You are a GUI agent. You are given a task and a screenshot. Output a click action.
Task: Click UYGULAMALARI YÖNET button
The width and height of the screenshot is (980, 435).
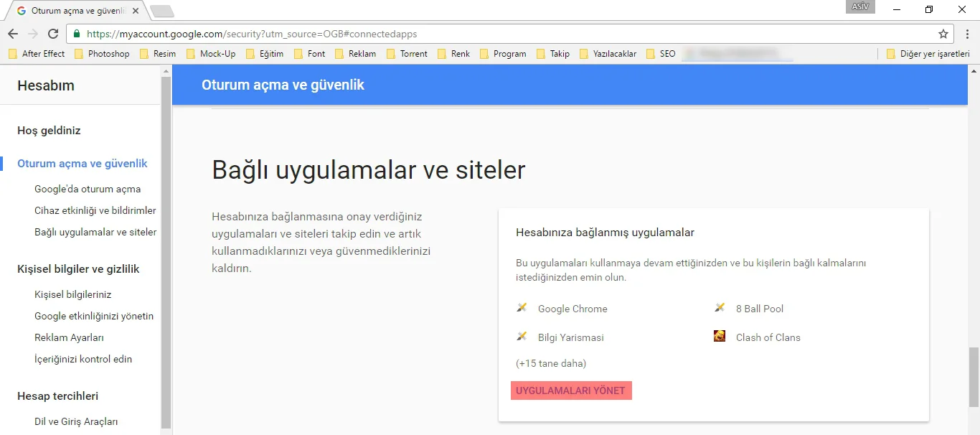(x=571, y=390)
